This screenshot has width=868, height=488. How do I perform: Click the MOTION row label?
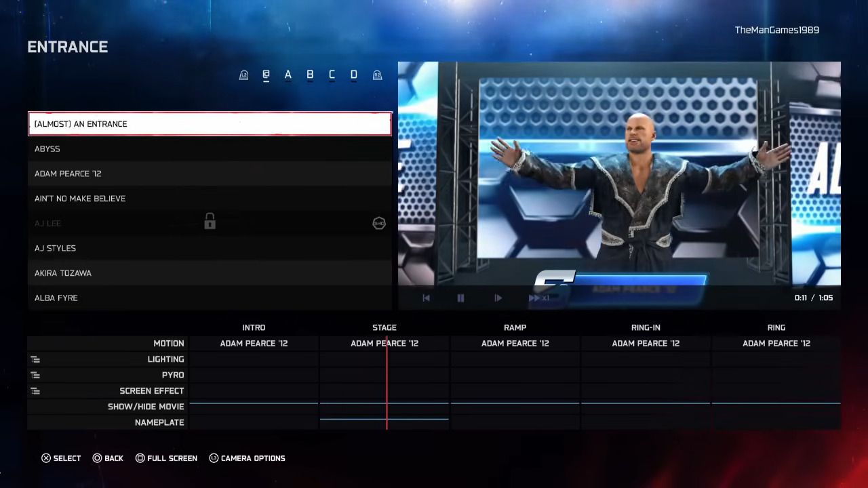coord(168,344)
